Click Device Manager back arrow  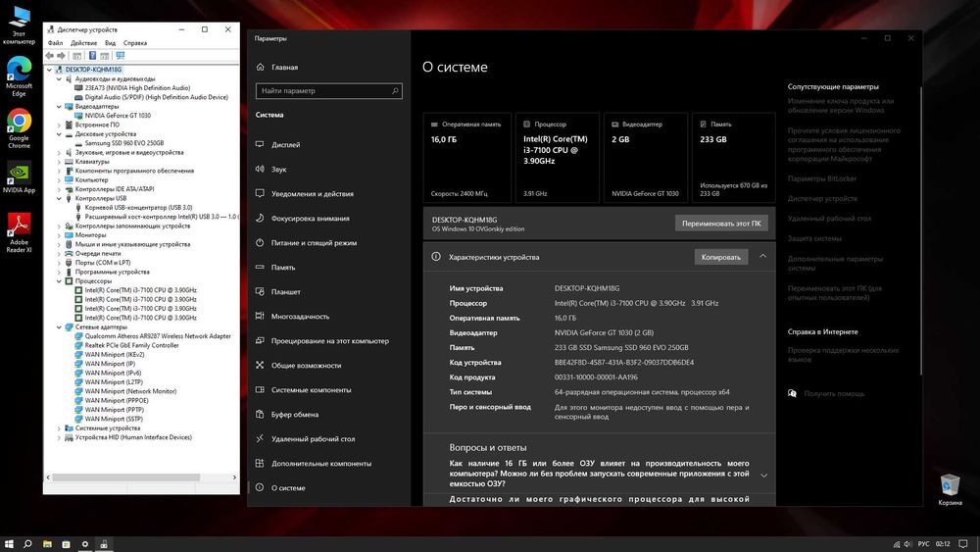49,56
